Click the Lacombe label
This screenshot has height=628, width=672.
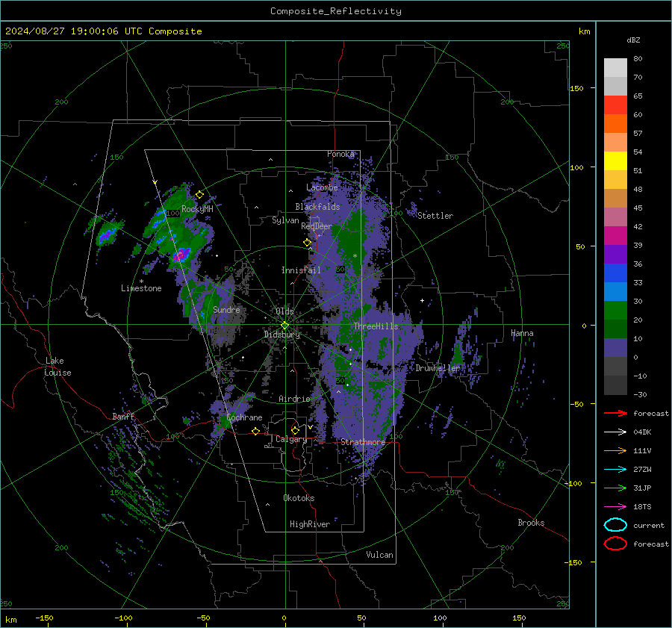(322, 187)
